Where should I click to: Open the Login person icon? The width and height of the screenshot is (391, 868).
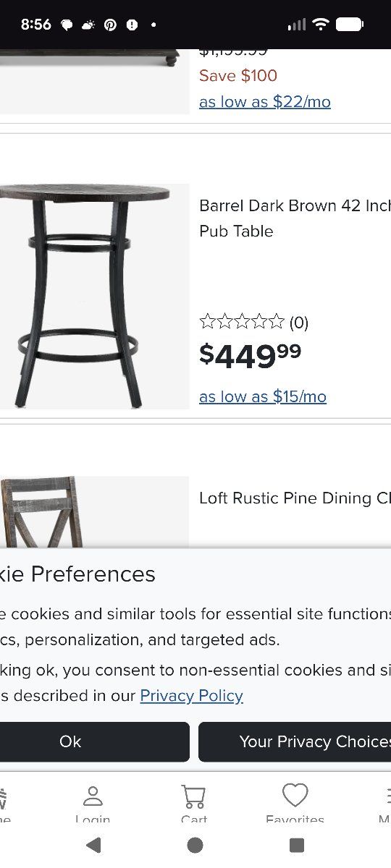93,796
